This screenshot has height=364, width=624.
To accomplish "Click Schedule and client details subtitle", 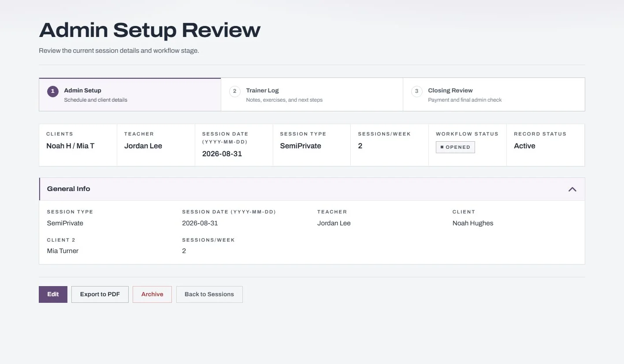I will click(96, 100).
